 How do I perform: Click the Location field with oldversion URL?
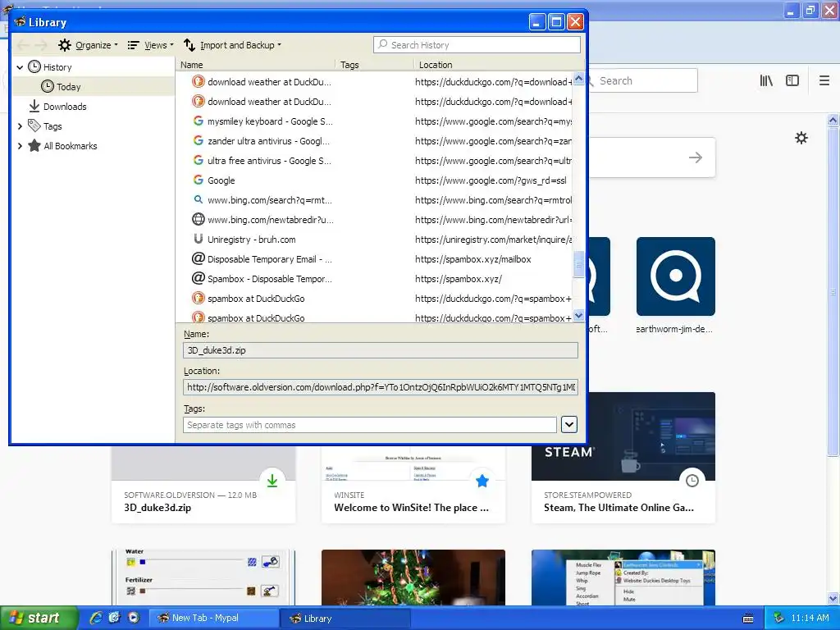pyautogui.click(x=381, y=387)
